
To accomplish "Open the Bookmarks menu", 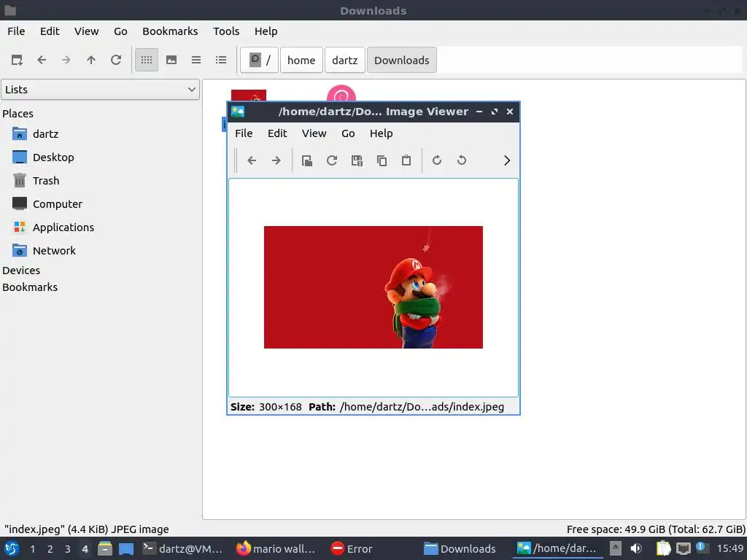I will [x=170, y=31].
